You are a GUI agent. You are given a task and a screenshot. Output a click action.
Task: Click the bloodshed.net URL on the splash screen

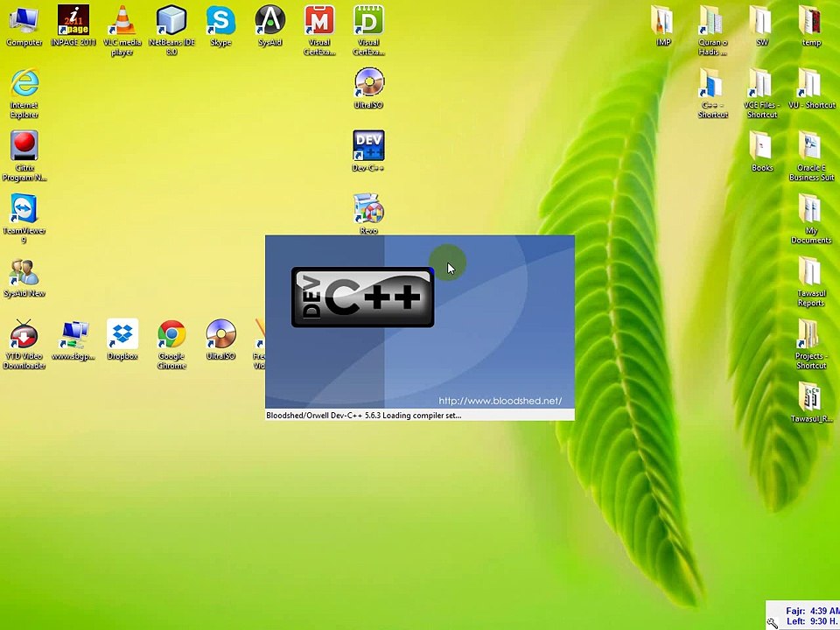[x=500, y=401]
